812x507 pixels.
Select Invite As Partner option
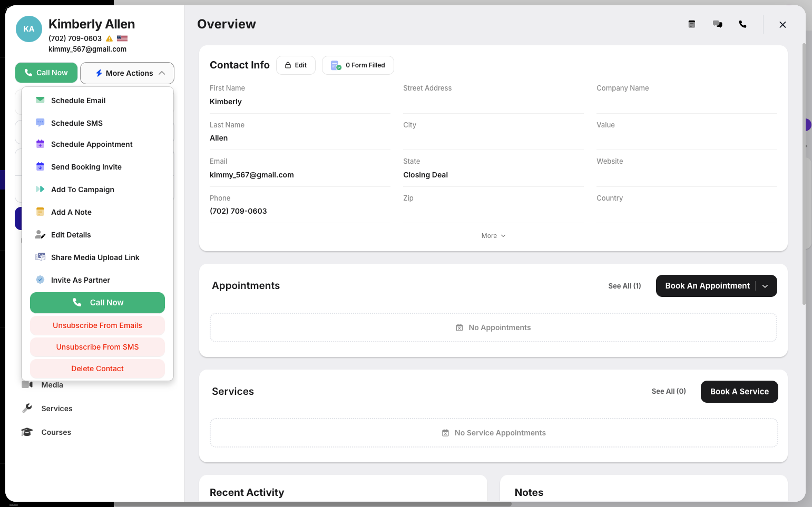[x=97, y=280]
